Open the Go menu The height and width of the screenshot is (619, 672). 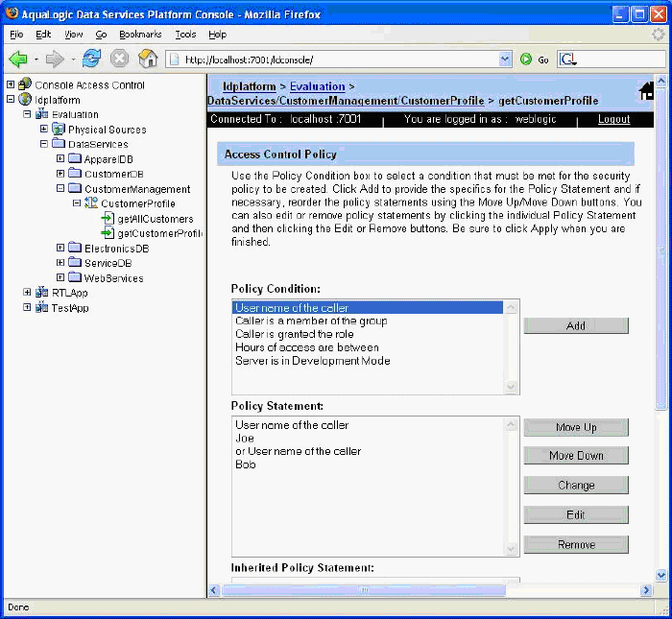101,35
